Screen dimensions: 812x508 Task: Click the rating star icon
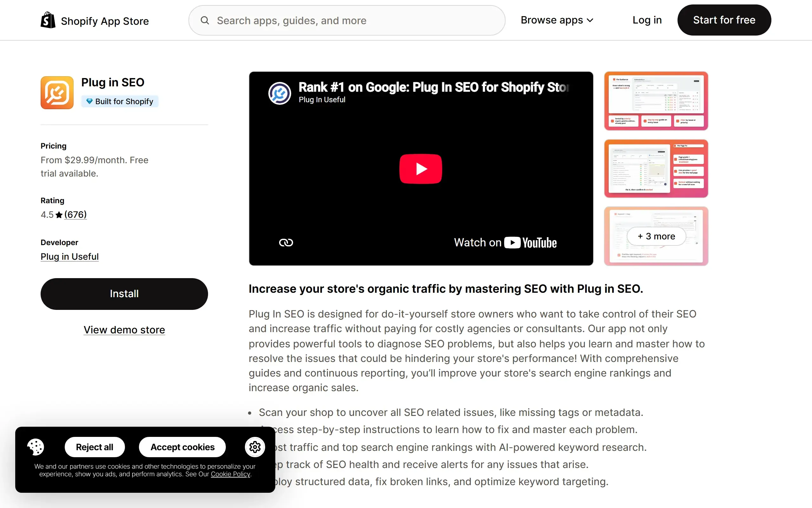point(59,215)
